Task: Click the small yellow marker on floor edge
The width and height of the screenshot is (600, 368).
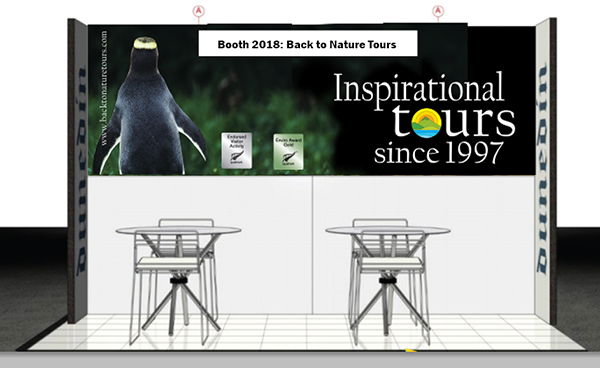Action: point(411,350)
